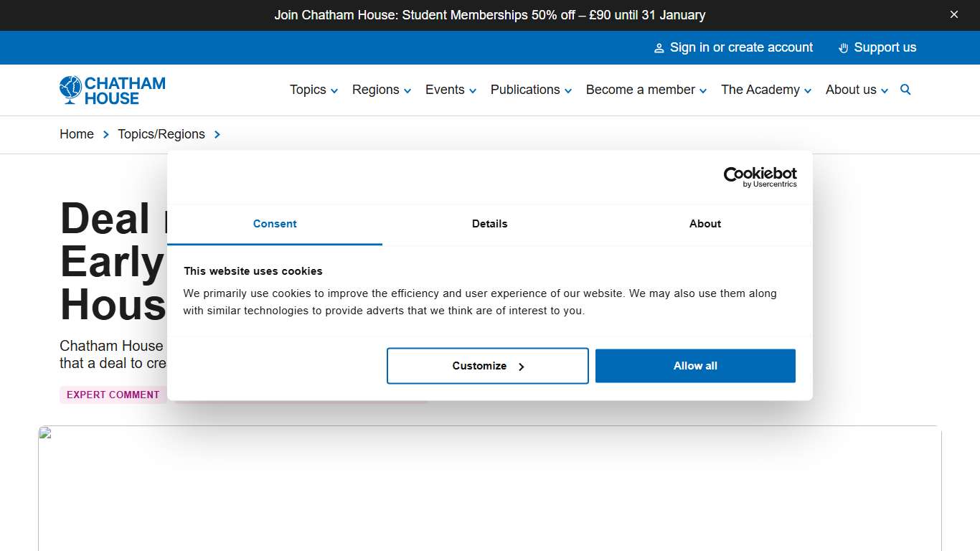Click the hand icon beside Support us

click(x=843, y=48)
